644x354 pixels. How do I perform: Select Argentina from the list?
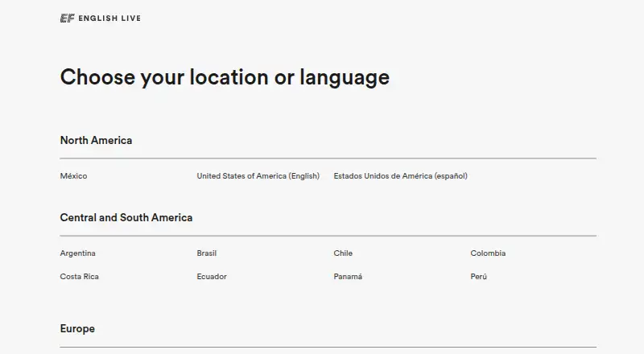coord(77,253)
